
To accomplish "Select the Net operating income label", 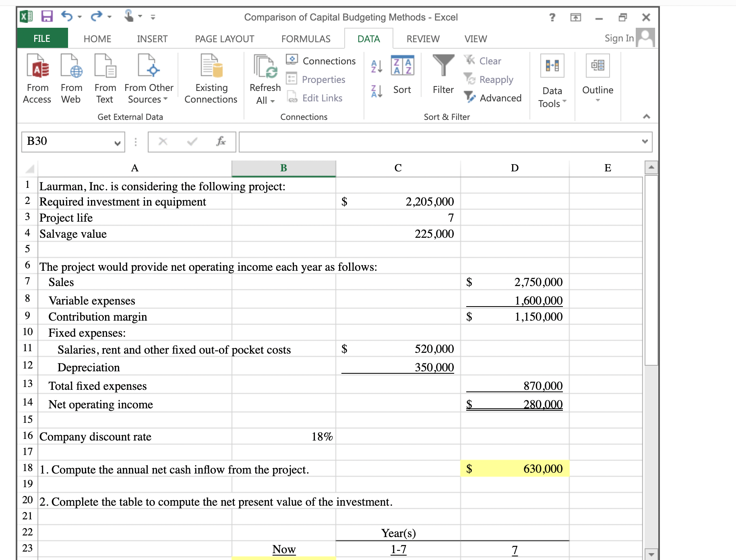I will click(101, 404).
